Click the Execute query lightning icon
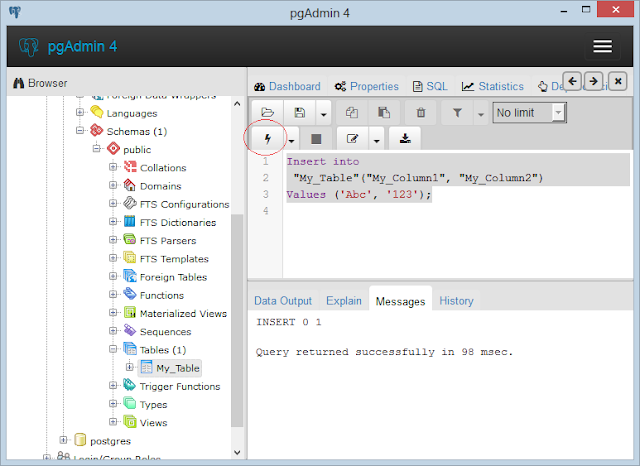The height and width of the screenshot is (466, 640). coord(267,139)
